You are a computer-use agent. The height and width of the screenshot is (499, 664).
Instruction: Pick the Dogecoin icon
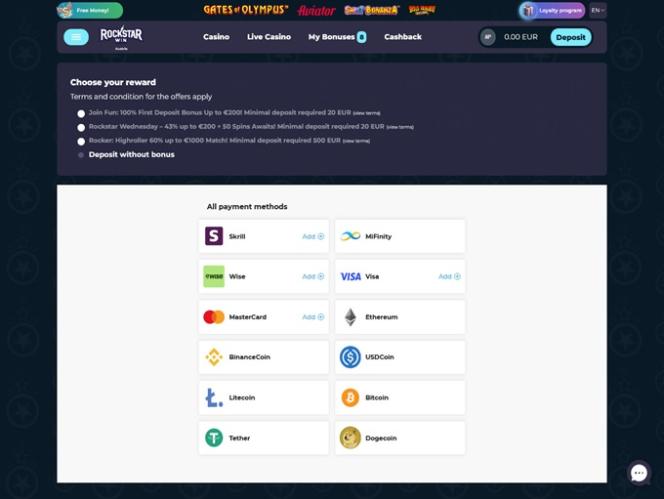pyautogui.click(x=350, y=438)
